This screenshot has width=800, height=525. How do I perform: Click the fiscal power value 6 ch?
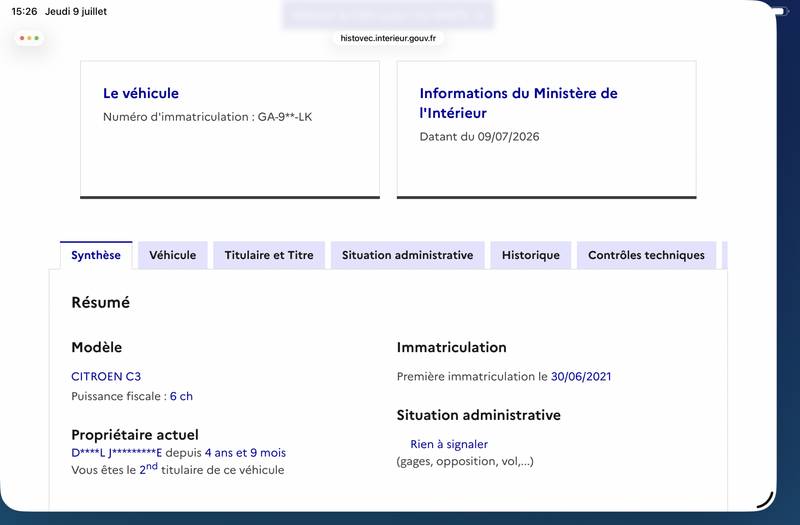pos(181,396)
